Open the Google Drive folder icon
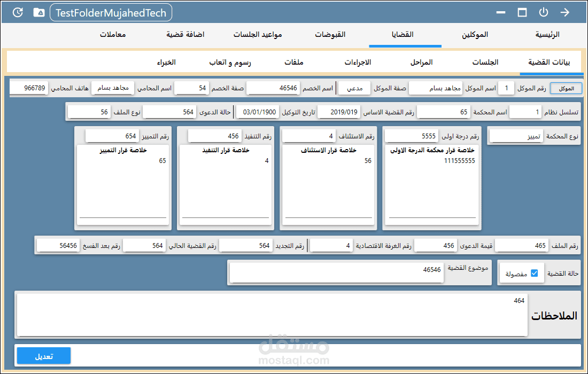 pos(39,12)
